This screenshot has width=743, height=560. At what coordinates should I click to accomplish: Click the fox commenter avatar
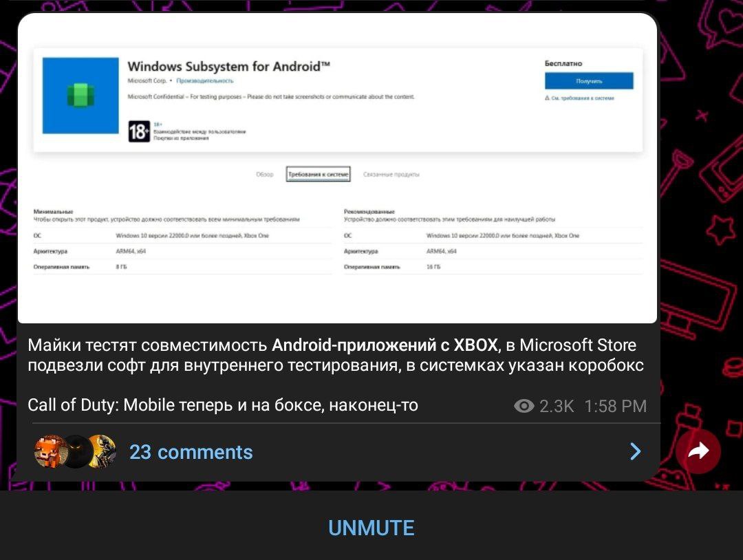(x=50, y=451)
